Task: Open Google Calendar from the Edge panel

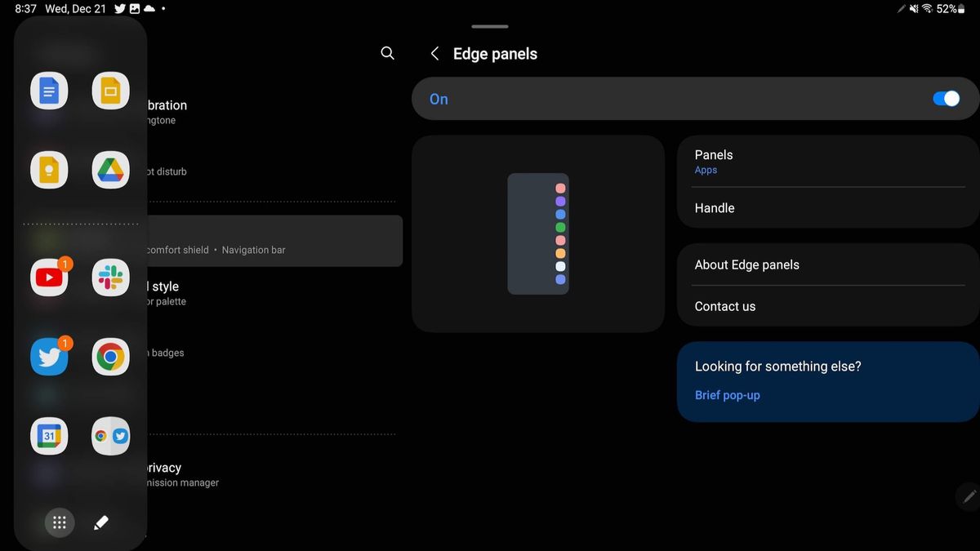Action: (49, 436)
